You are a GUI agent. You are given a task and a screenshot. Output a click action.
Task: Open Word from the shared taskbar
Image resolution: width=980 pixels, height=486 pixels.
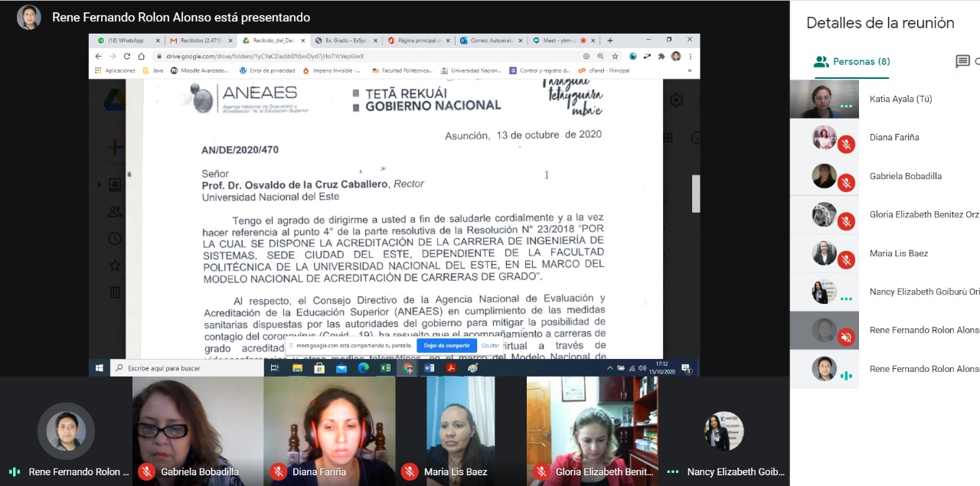[430, 368]
